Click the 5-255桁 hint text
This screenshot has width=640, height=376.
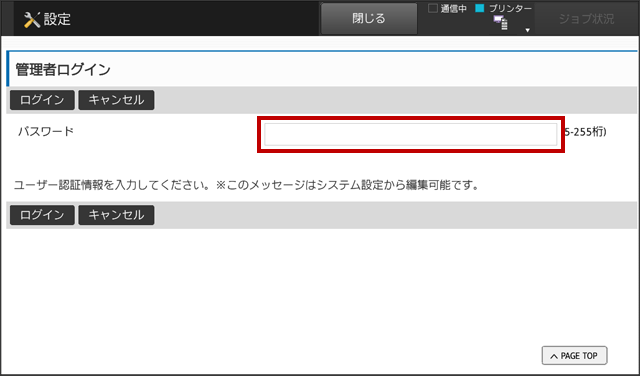click(x=586, y=132)
